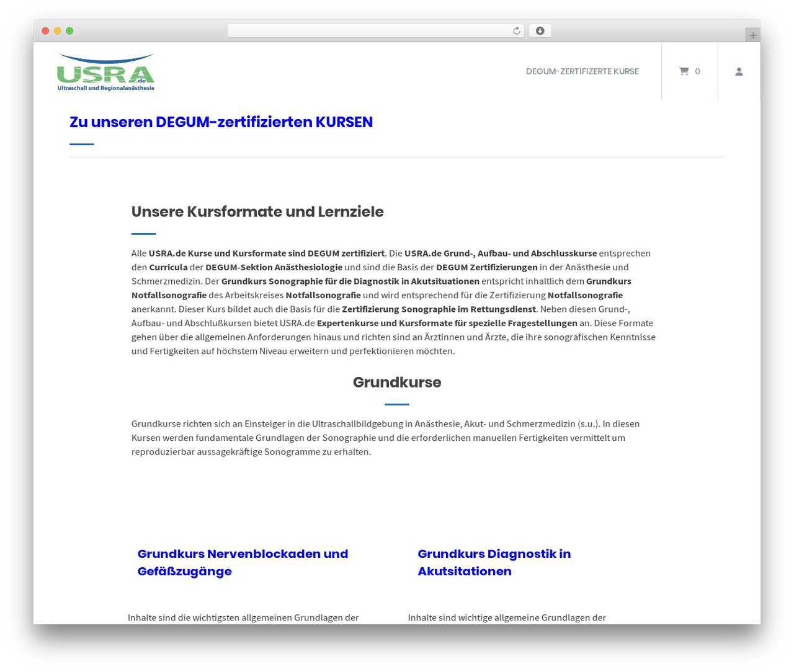The height and width of the screenshot is (672, 794).
Task: Open the user account icon
Action: pos(739,71)
